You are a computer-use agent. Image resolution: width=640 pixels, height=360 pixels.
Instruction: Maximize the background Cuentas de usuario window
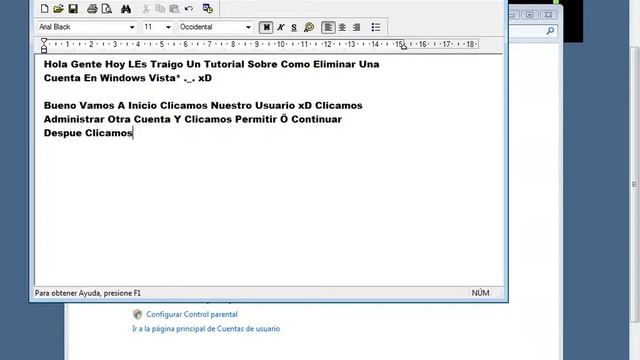pyautogui.click(x=530, y=15)
